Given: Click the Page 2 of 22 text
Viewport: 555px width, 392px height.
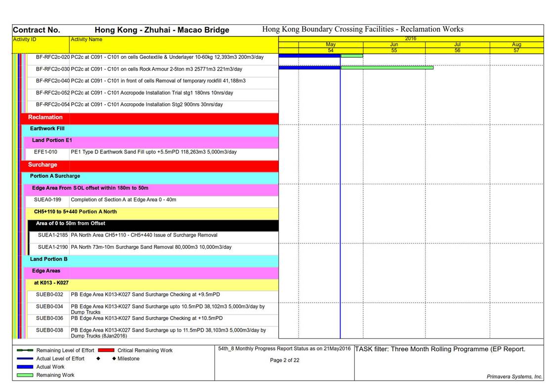Looking at the screenshot, I should tap(285, 360).
